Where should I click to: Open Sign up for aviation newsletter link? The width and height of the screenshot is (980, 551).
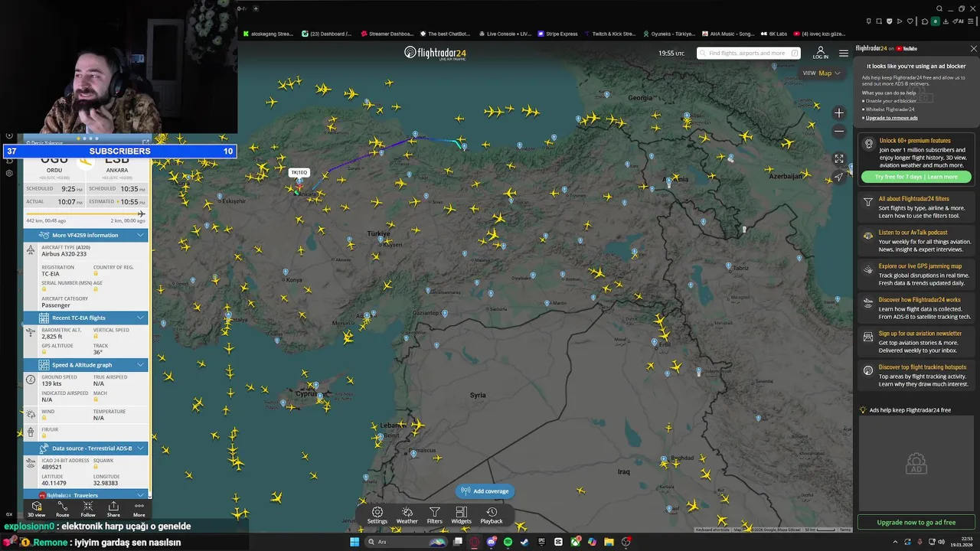click(920, 334)
